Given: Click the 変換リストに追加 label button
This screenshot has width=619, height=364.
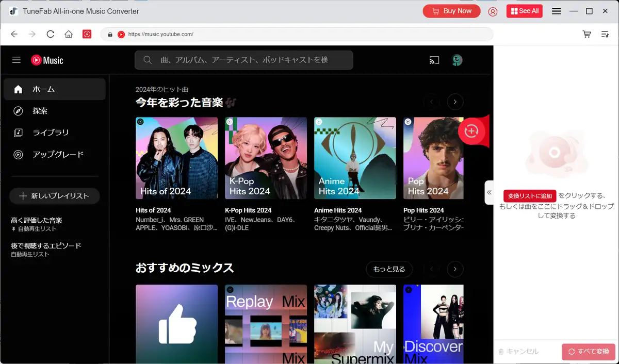Looking at the screenshot, I should click(530, 196).
